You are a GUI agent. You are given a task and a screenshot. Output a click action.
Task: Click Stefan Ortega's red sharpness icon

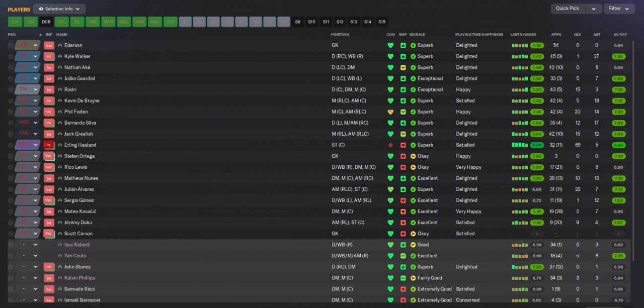[x=403, y=156]
